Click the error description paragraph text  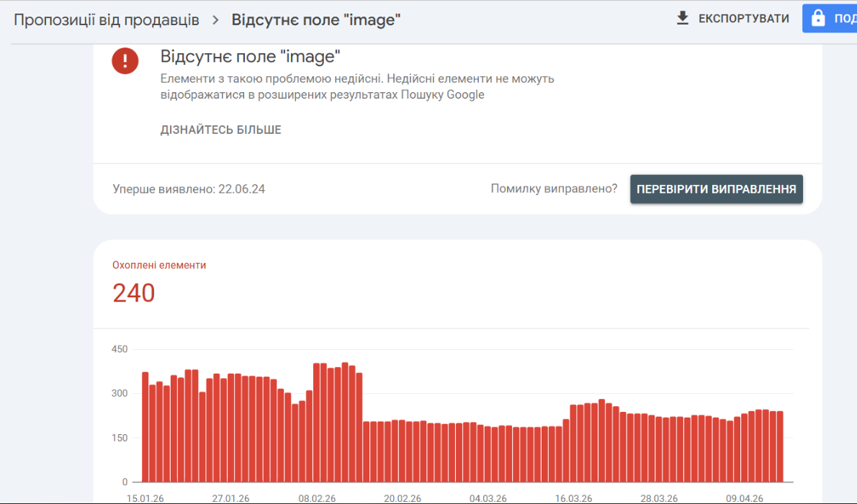point(357,86)
